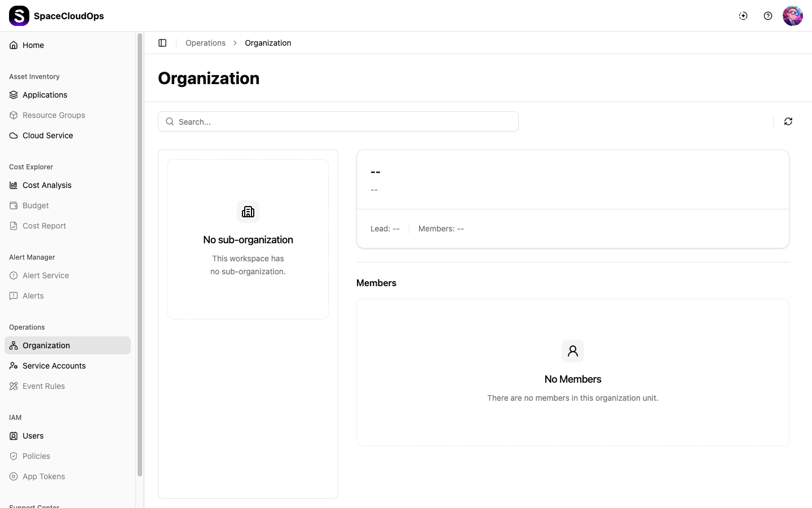Open the user avatar profile menu
812x508 pixels.
click(x=792, y=16)
